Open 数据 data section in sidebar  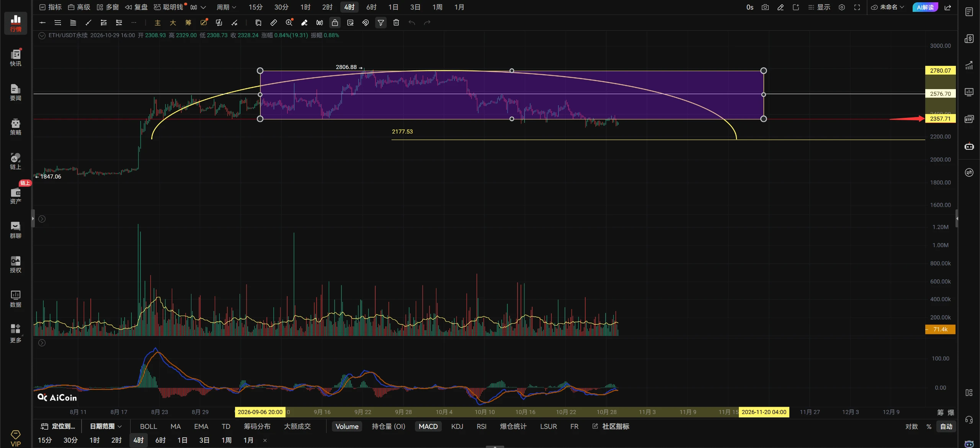click(x=16, y=299)
